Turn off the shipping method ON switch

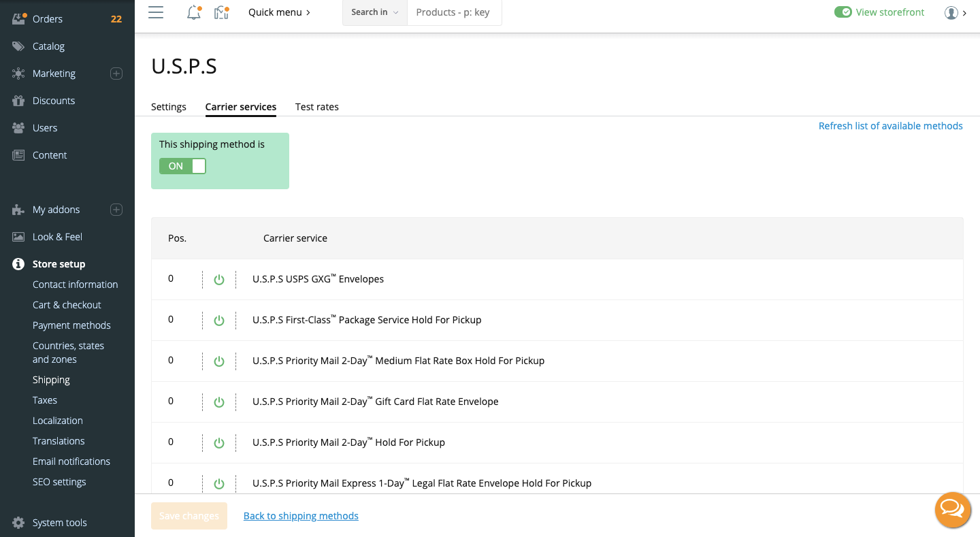pyautogui.click(x=182, y=166)
